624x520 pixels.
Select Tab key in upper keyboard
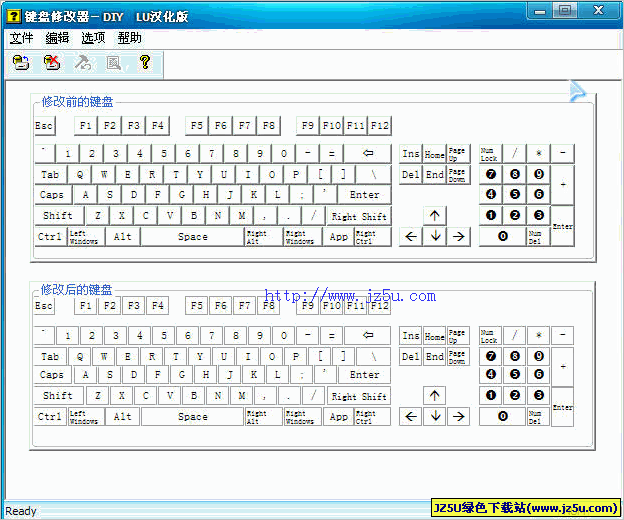coord(51,175)
